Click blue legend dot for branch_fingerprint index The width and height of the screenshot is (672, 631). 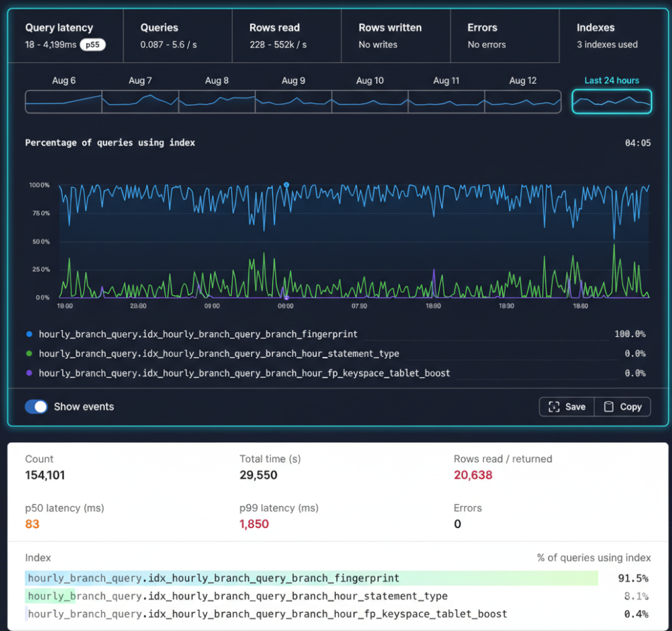click(x=29, y=334)
